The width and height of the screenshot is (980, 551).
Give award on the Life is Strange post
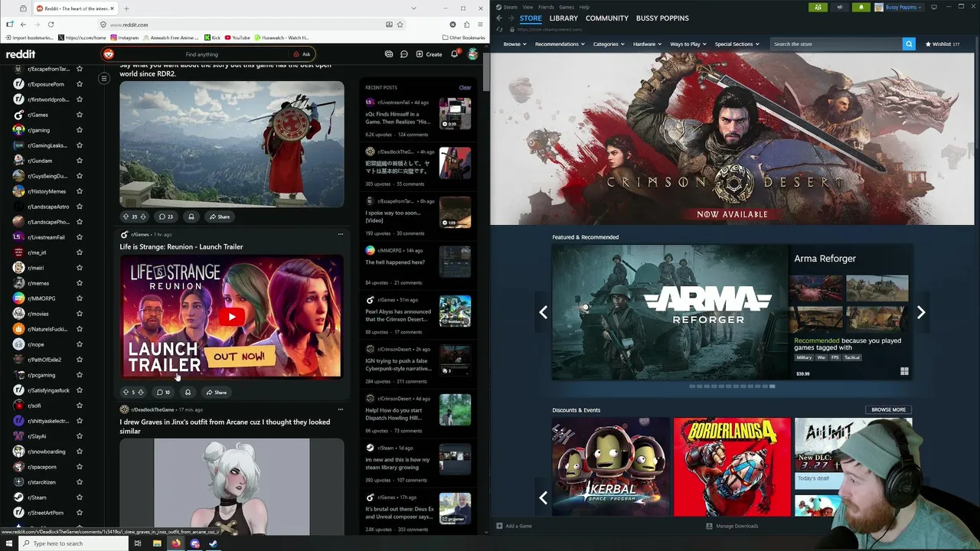point(188,392)
